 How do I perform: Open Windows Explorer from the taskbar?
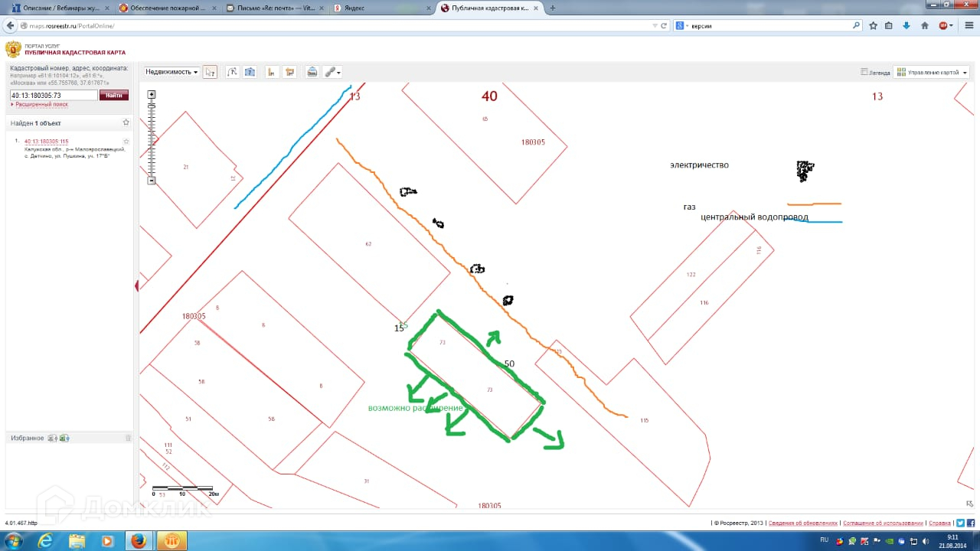coord(77,540)
